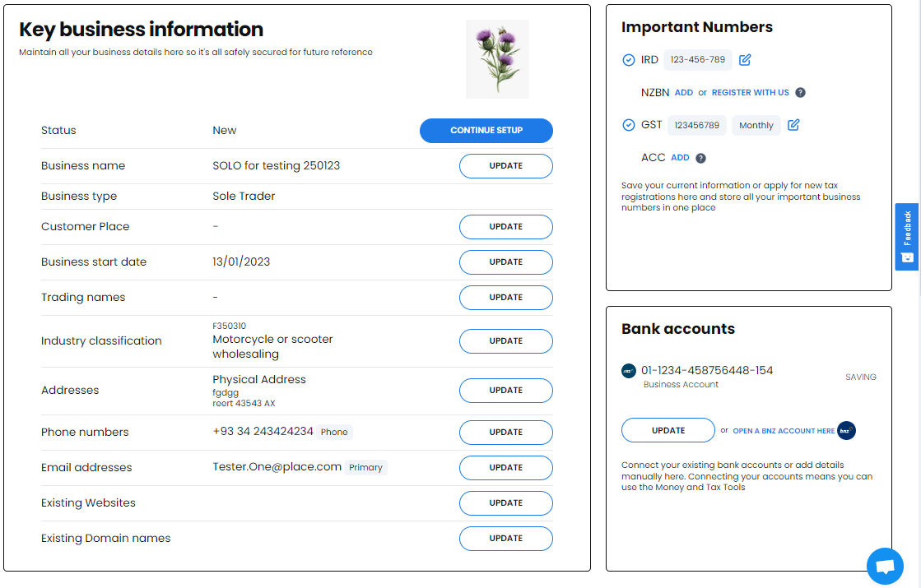Click the GST verified checkmark icon
Screen dimensions: 921x588
point(629,125)
